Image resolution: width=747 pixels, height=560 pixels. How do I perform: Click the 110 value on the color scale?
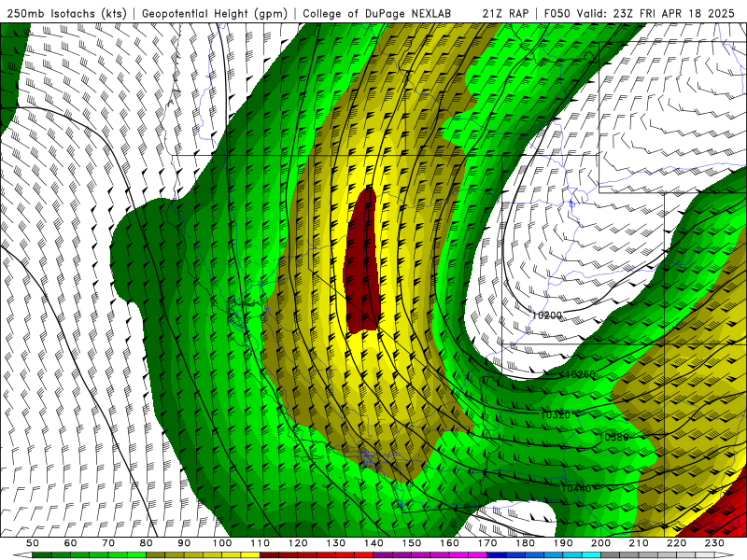coord(261,543)
